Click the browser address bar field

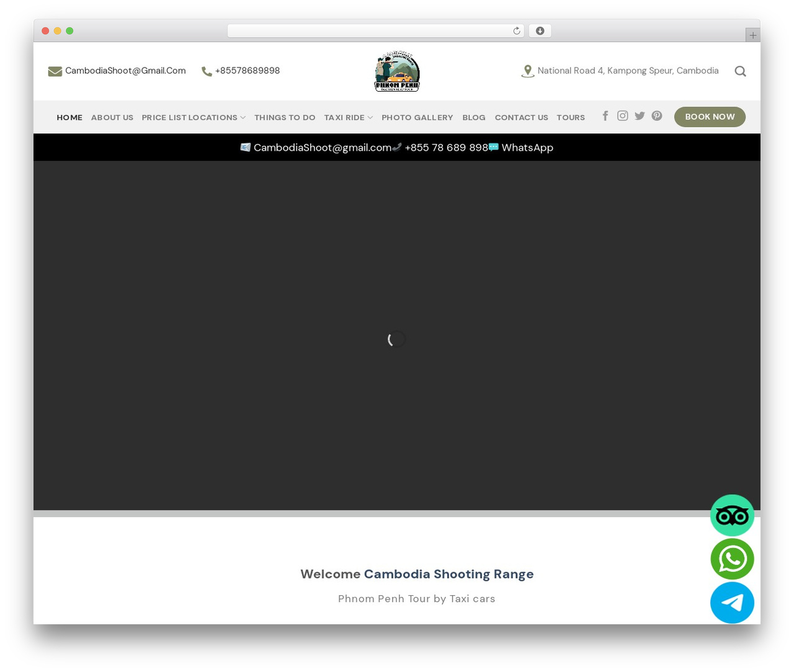tap(375, 31)
